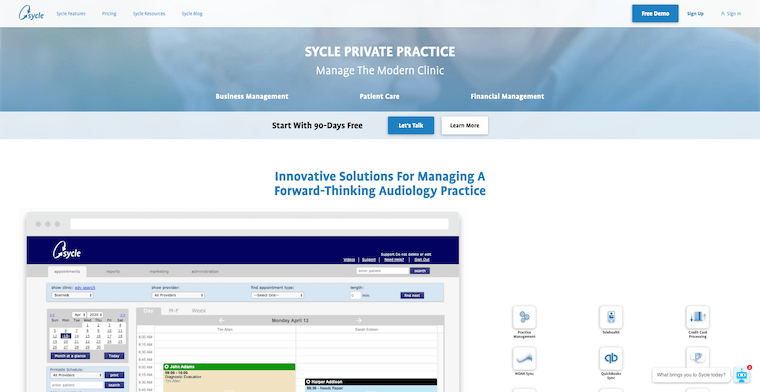Switch to the appointments tab
The height and width of the screenshot is (392, 760).
pos(67,271)
